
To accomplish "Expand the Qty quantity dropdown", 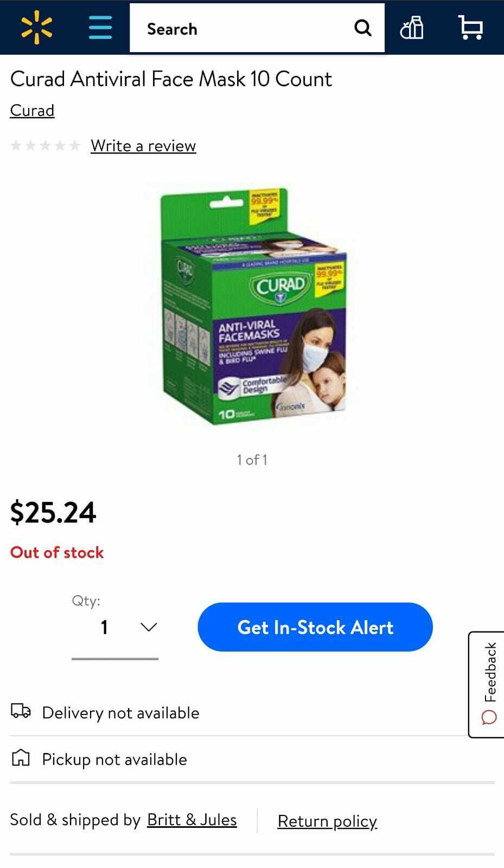I will pos(115,628).
